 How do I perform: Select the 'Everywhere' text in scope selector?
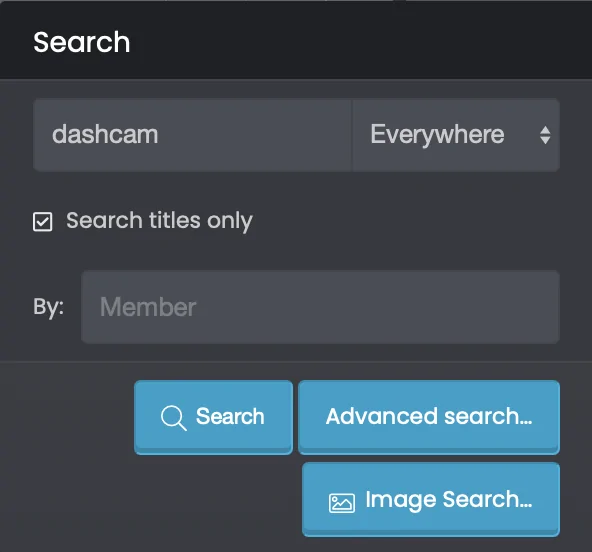pyautogui.click(x=437, y=134)
